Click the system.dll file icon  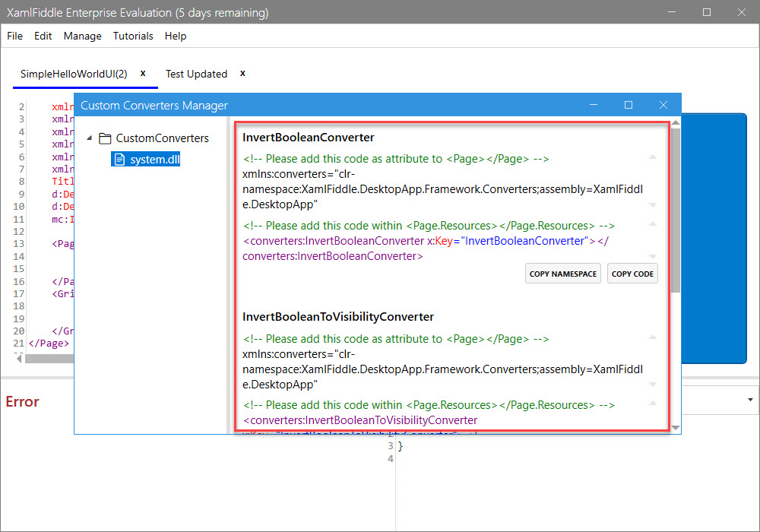coord(120,160)
